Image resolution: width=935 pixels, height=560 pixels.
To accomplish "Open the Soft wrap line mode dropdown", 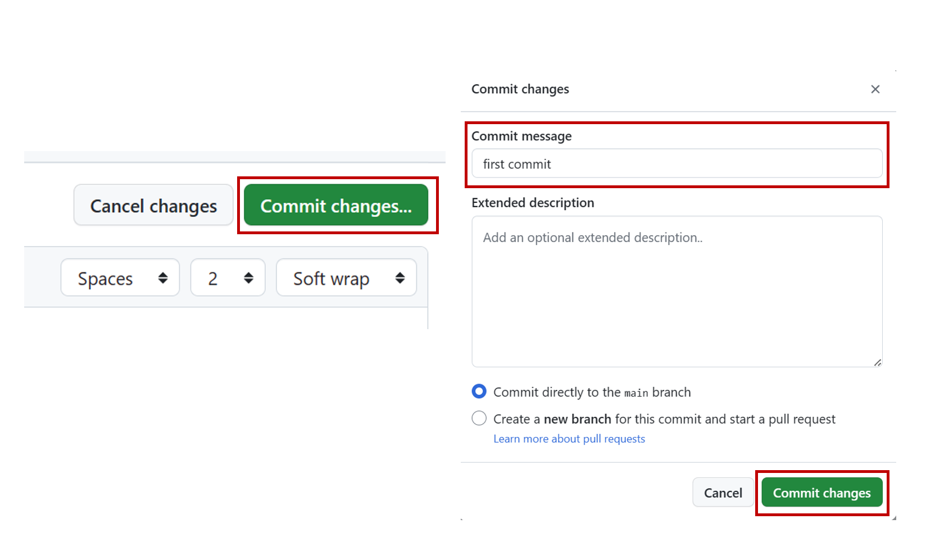I will tap(331, 278).
